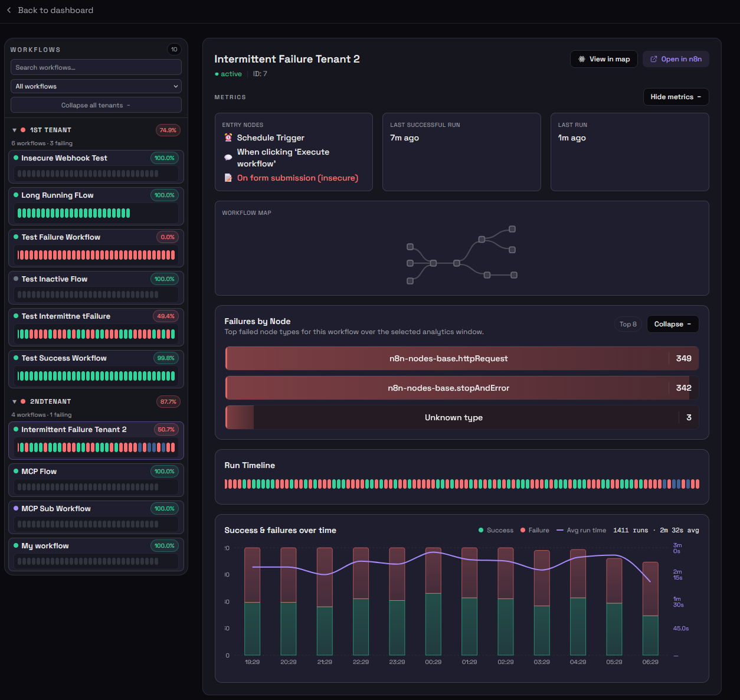Click the purple status dot of MCP Sub Workflow
Image resolution: width=740 pixels, height=700 pixels.
click(x=16, y=508)
